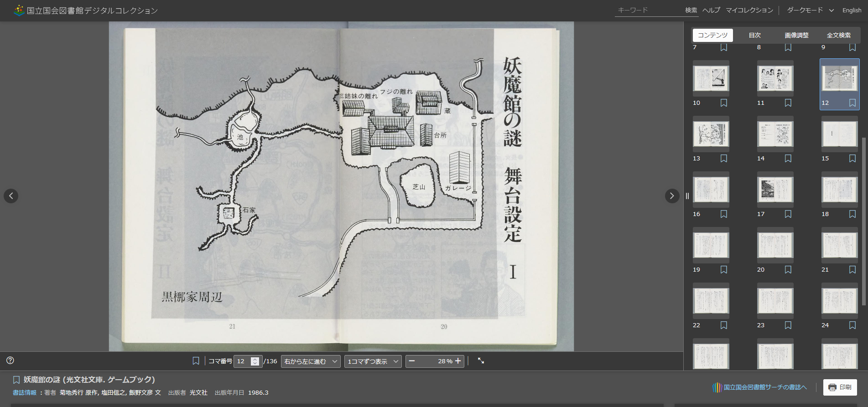Viewport: 868px width, 407px height.
Task: Toggle bookmark for thumbnail 20
Action: pos(788,270)
